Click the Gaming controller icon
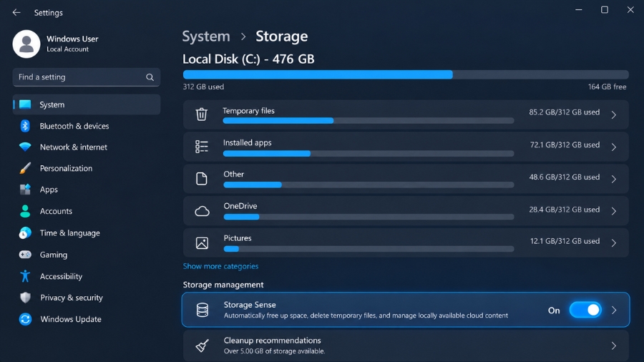 click(x=25, y=255)
